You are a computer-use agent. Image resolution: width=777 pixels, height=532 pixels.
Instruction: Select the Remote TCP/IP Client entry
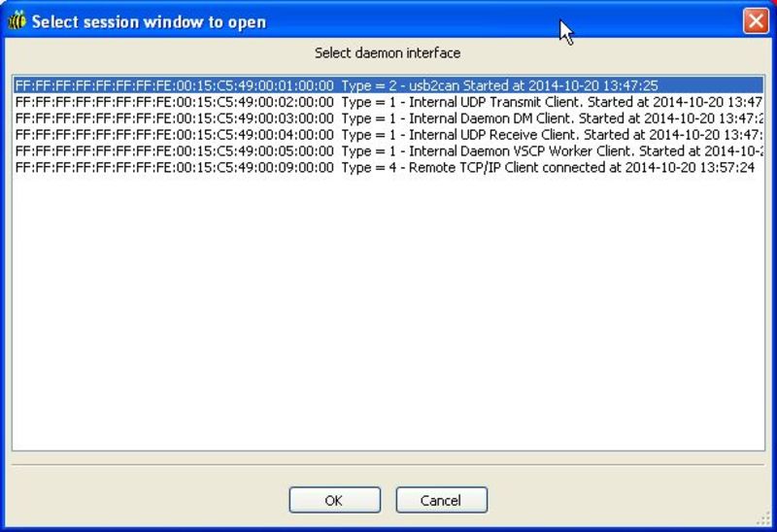[x=548, y=168]
